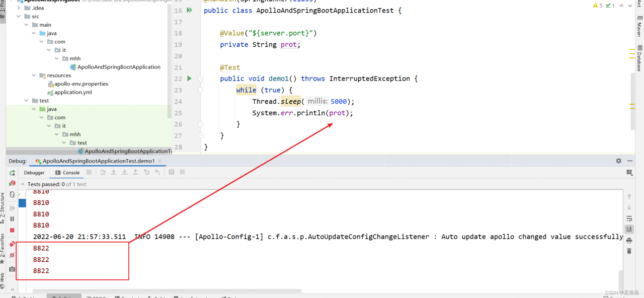
Task: Take thread dump camera icon
Action: [x=12, y=269]
